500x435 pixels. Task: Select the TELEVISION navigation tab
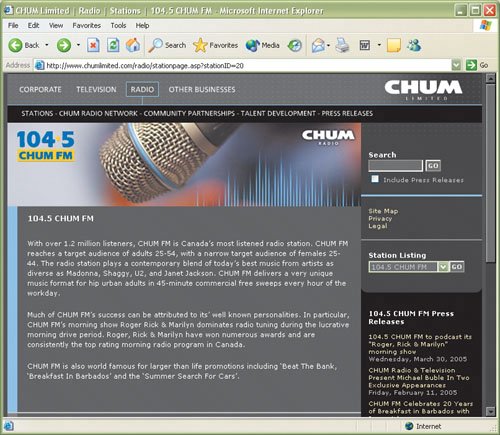coord(96,89)
